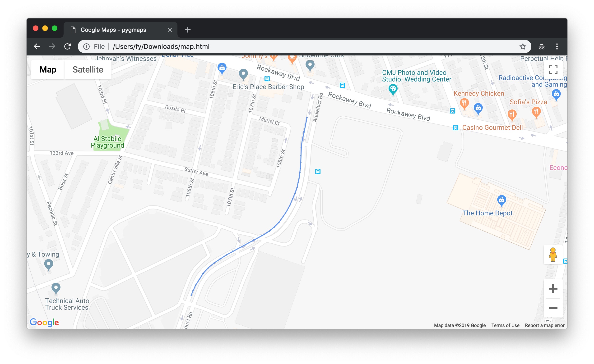Select the Map view type

click(48, 70)
